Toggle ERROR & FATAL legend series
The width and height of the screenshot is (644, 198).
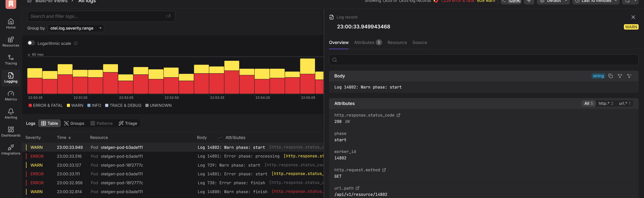coord(45,105)
